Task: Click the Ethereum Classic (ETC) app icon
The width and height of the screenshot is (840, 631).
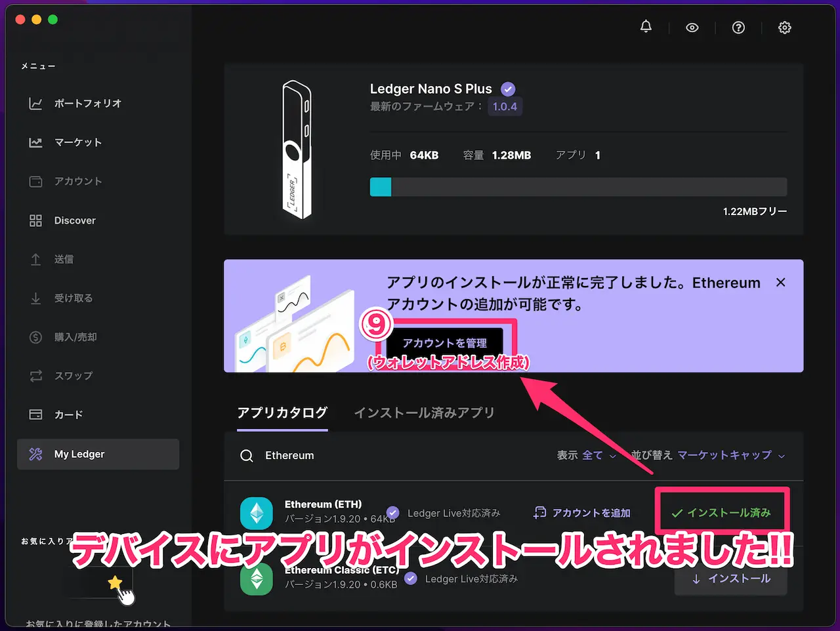Action: [x=257, y=579]
